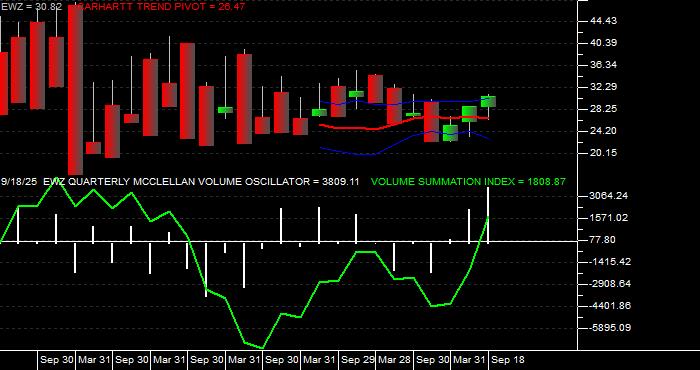Click the EWZ = 30.82 price readout
Image resolution: width=700 pixels, height=370 pixels.
(x=32, y=6)
